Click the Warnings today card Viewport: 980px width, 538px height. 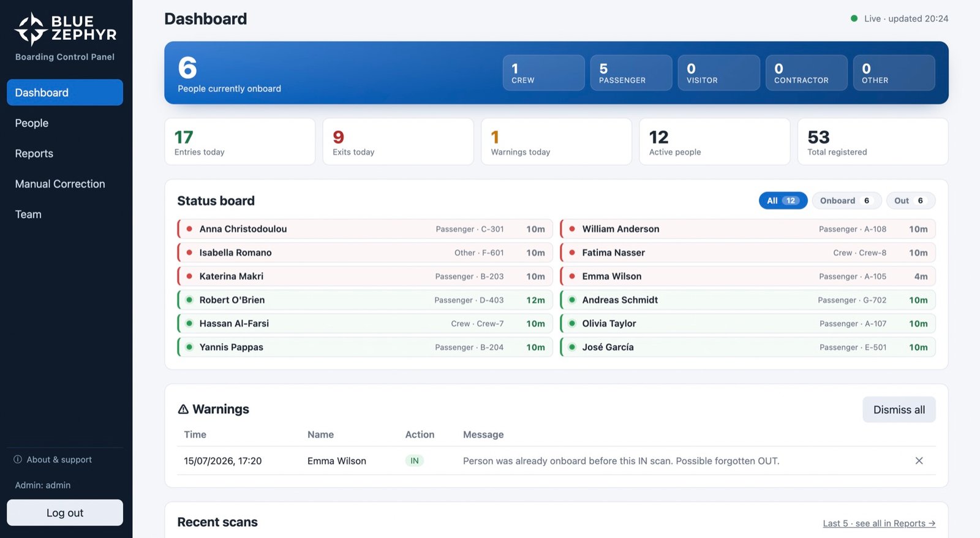(x=556, y=142)
